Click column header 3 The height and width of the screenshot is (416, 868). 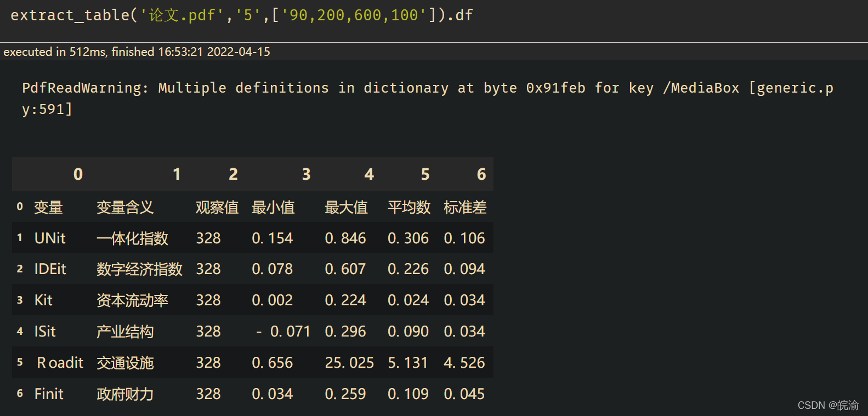(x=306, y=174)
